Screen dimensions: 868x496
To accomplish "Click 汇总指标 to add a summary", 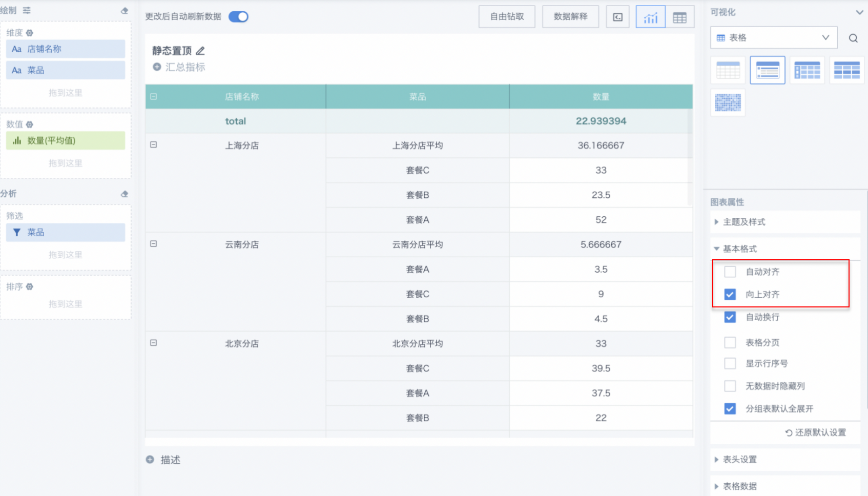I will pos(185,67).
